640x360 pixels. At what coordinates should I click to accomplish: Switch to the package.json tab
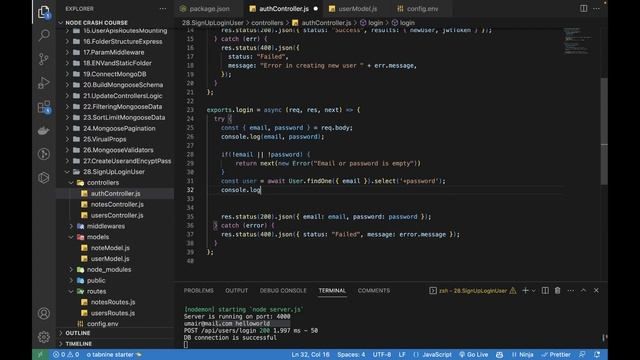pos(209,9)
